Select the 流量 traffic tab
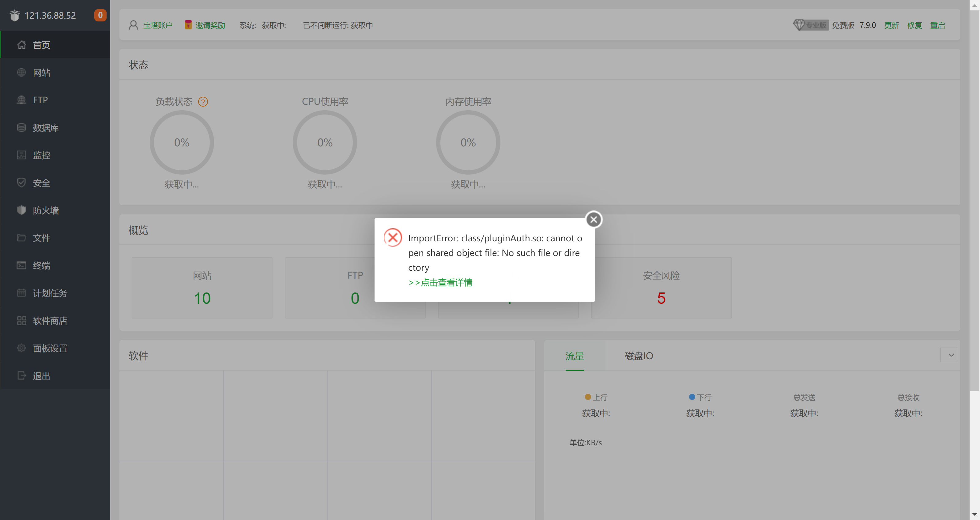Screen dimensions: 980x520 [574, 356]
